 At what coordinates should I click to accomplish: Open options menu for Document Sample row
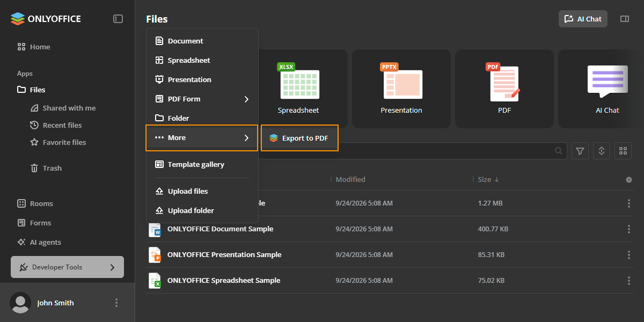coord(629,229)
